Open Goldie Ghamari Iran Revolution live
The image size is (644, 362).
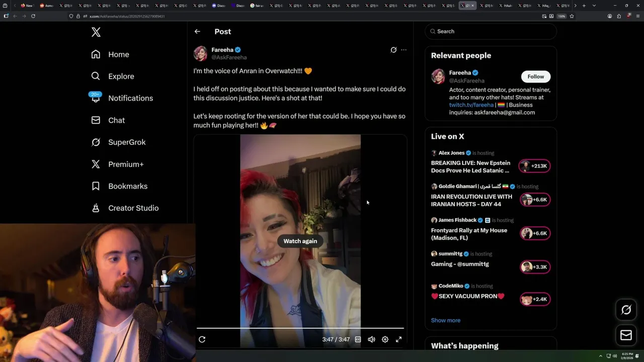pos(471,200)
